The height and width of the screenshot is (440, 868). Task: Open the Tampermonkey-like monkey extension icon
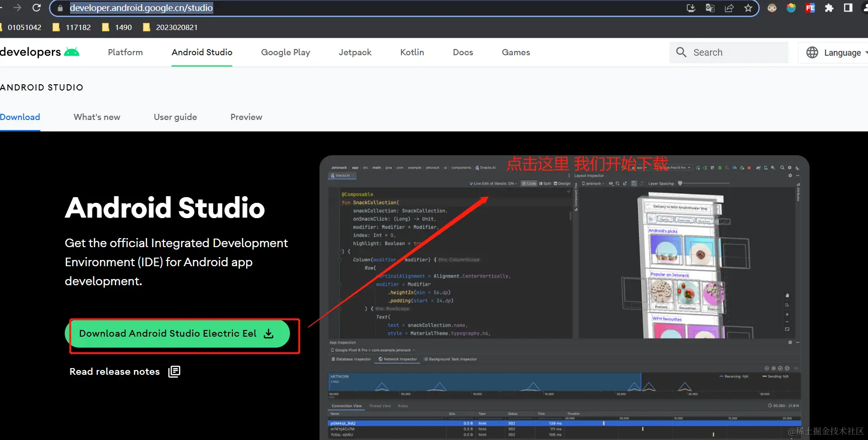[772, 8]
